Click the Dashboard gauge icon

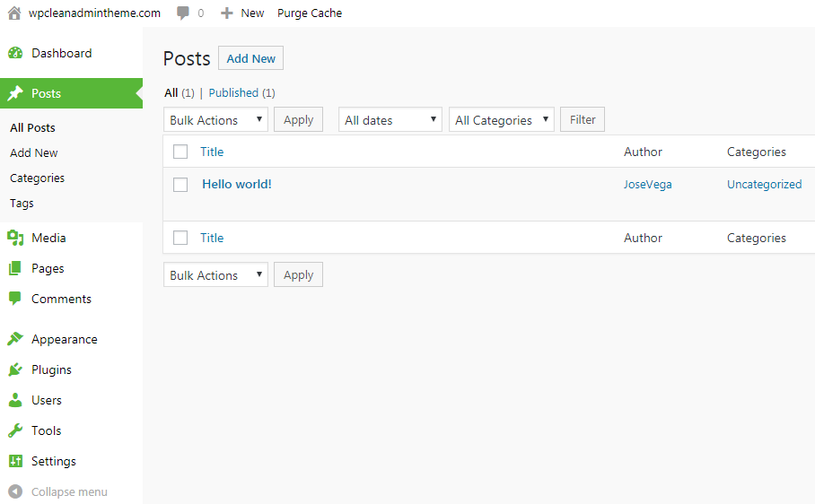(15, 53)
